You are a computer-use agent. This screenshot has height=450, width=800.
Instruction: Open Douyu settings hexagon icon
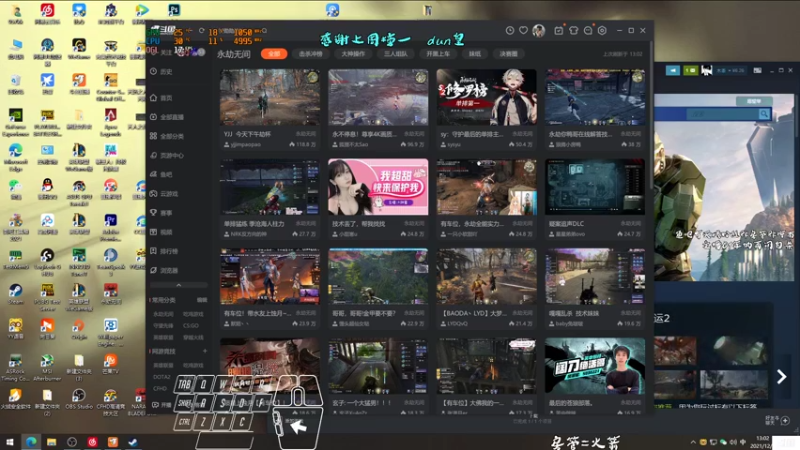point(602,31)
